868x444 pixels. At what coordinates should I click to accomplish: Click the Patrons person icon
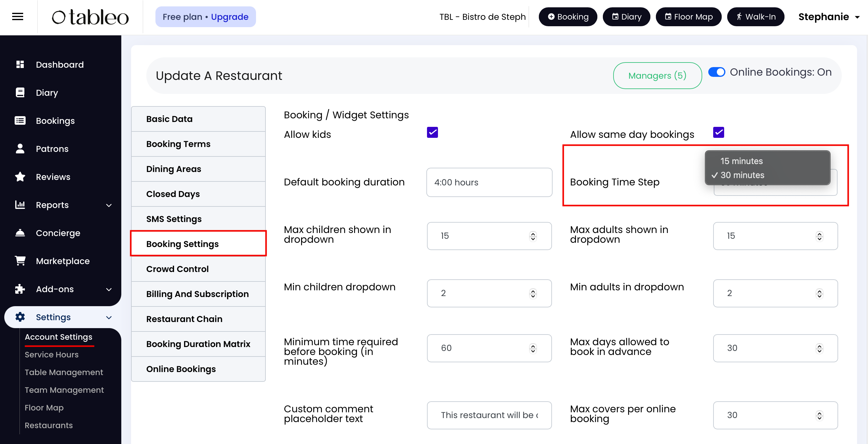click(20, 149)
